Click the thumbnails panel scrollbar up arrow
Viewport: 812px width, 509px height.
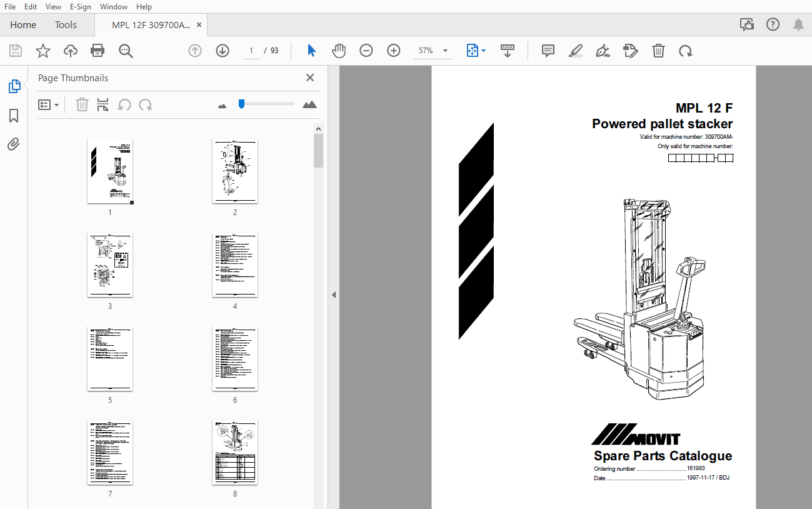(x=319, y=129)
